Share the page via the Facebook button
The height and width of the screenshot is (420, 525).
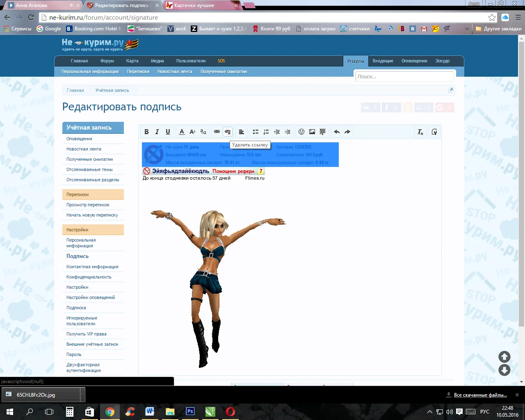[392, 107]
